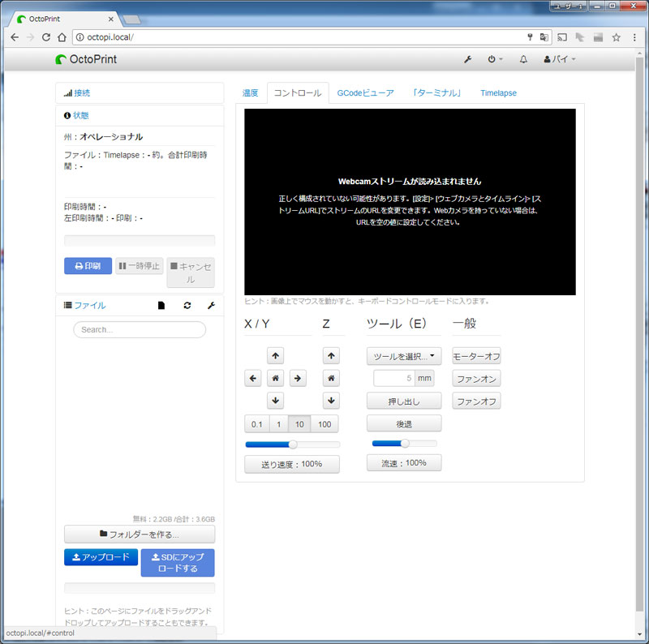Click the browser back button
Screen dimensions: 649x644
pyautogui.click(x=15, y=37)
